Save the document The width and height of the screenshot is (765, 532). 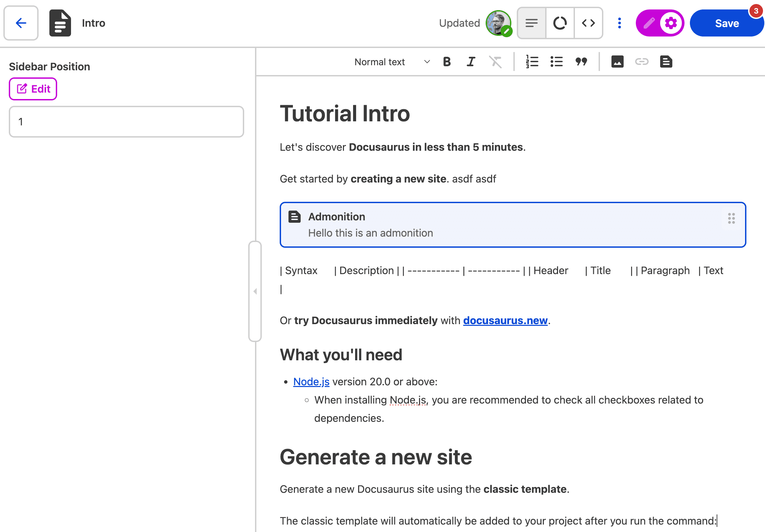(727, 23)
